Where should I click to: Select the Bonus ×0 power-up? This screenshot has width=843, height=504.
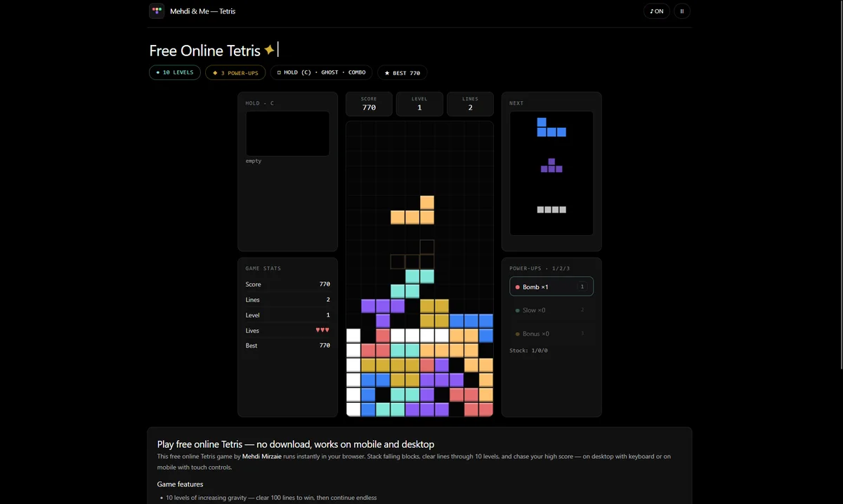coord(551,333)
